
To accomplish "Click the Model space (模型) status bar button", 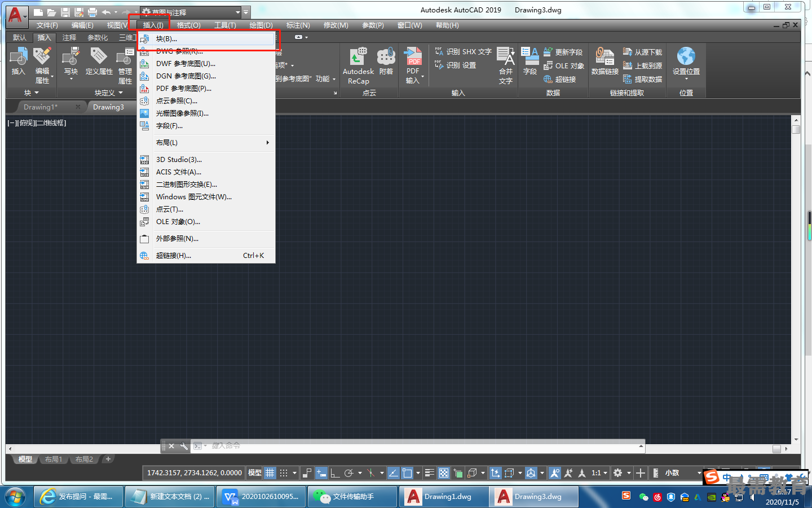I will pyautogui.click(x=255, y=473).
